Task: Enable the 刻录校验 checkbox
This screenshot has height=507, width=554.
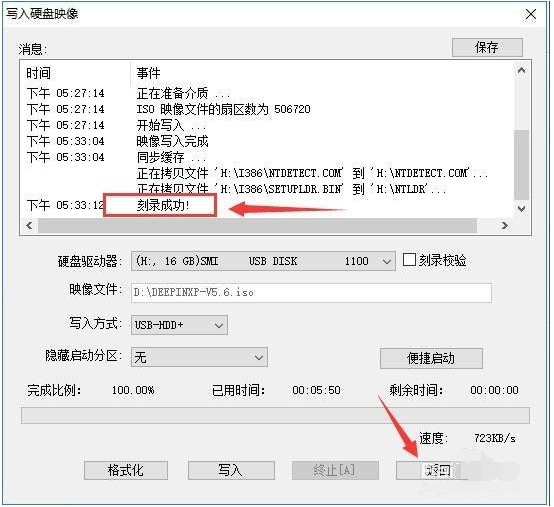Action: tap(409, 260)
